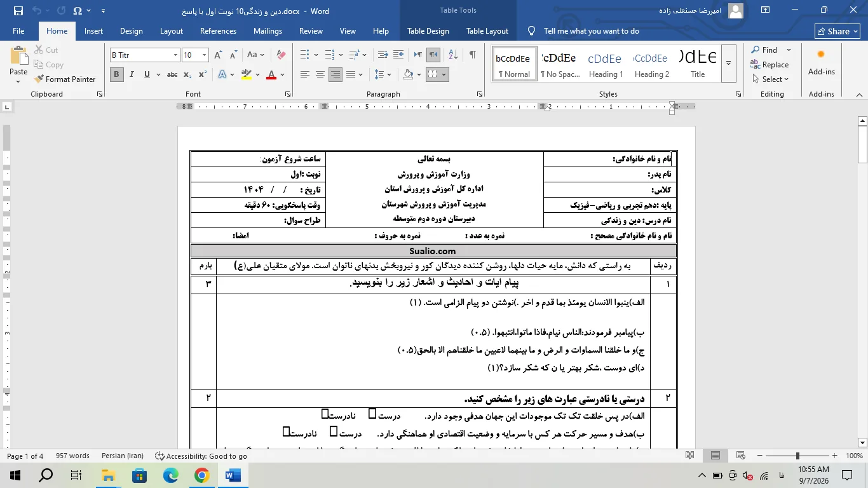Click Accessibility: Good to go in status bar
Screen dimensions: 868x488
(x=201, y=456)
